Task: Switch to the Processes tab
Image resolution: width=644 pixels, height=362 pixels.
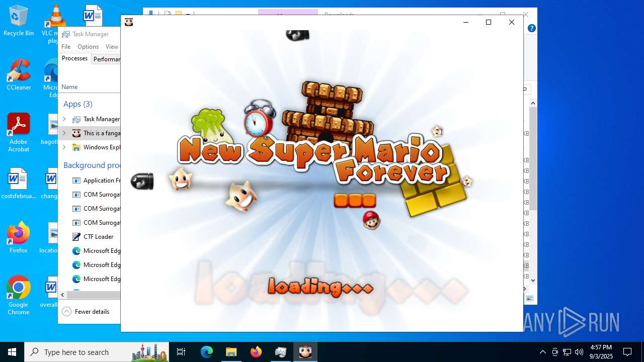Action: pos(74,59)
